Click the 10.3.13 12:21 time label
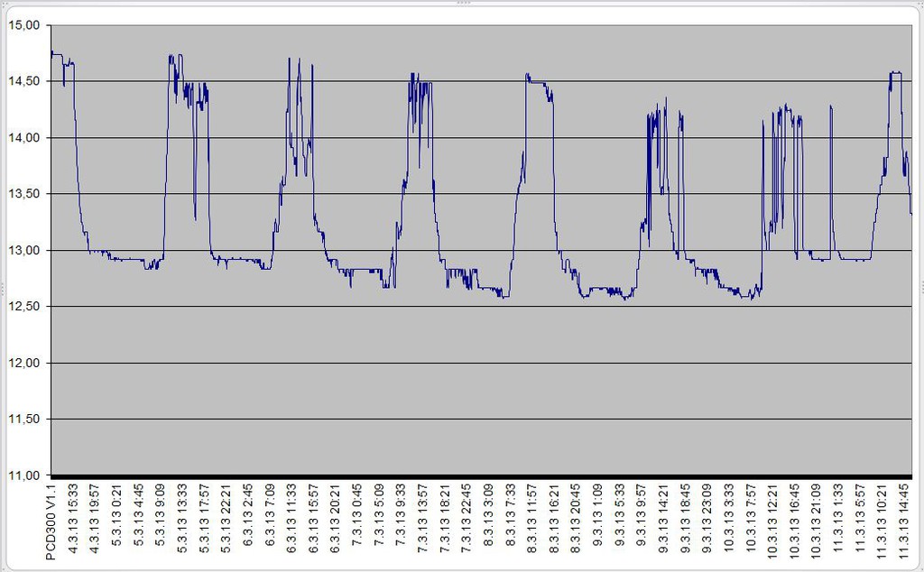The image size is (924, 572). (772, 522)
